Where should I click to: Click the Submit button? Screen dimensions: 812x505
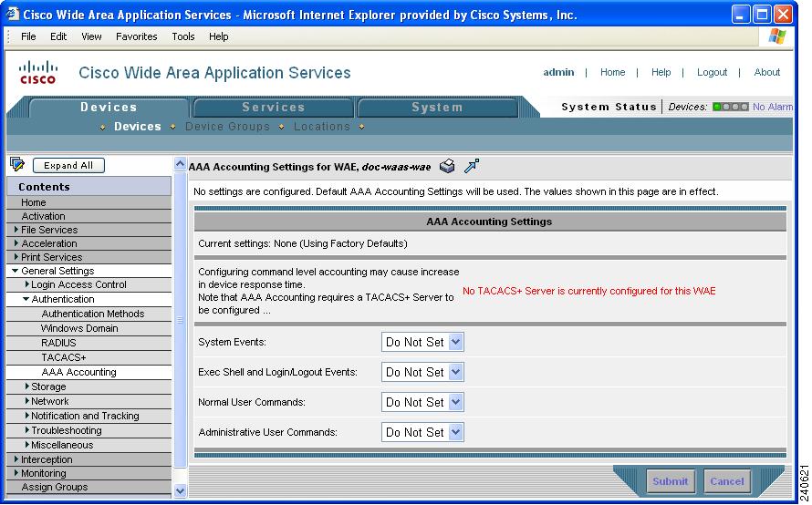click(x=670, y=481)
